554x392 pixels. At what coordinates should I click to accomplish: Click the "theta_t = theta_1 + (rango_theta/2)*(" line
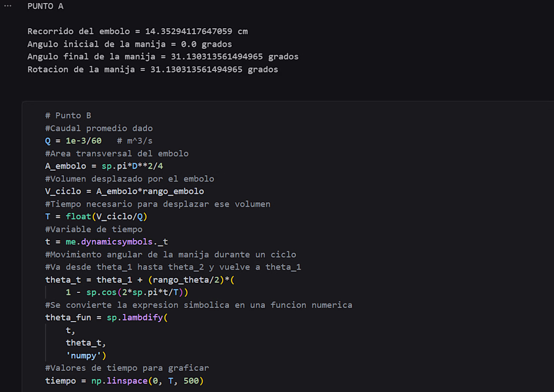(140, 280)
